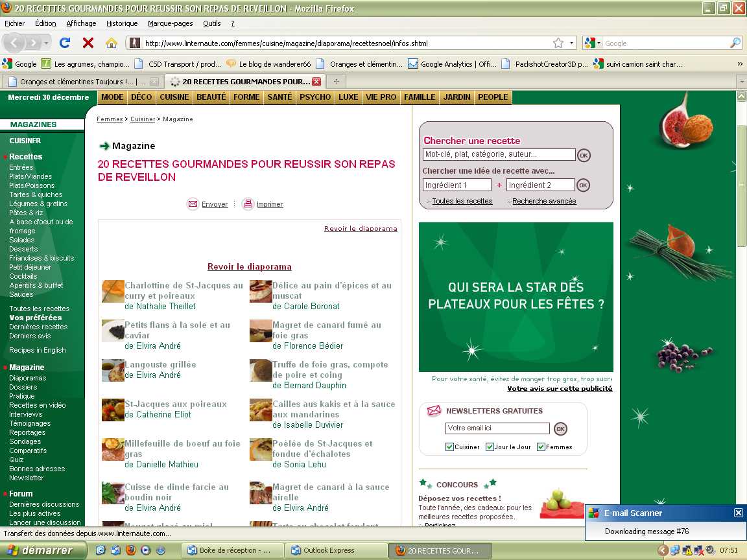Click the Ingrédient 1 input field
Image resolution: width=747 pixels, height=560 pixels.
(457, 185)
